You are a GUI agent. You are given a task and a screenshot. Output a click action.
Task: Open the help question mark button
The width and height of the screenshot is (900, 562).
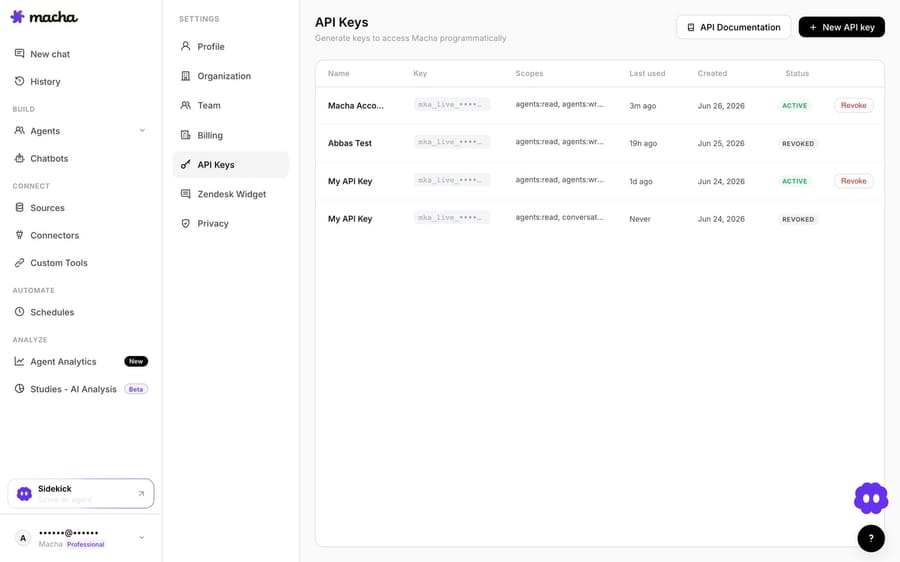(x=871, y=538)
